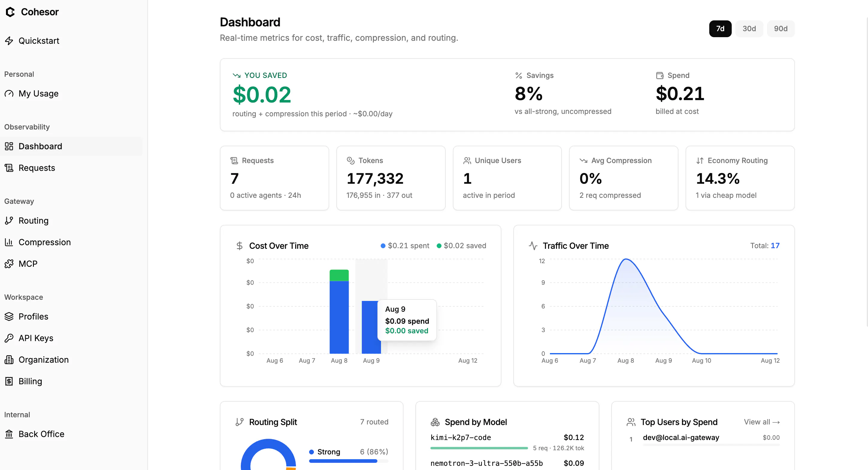Viewport: 868px width, 470px height.
Task: Click the Routing branch icon in sidebar
Action: point(9,221)
